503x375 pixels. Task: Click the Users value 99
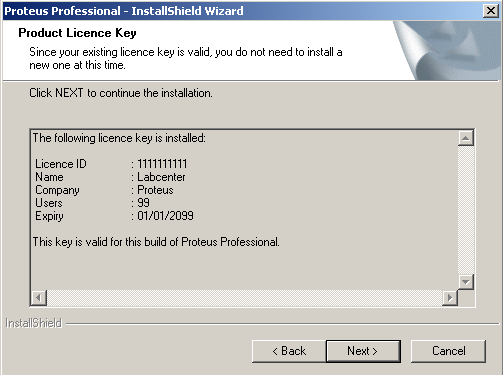click(144, 203)
